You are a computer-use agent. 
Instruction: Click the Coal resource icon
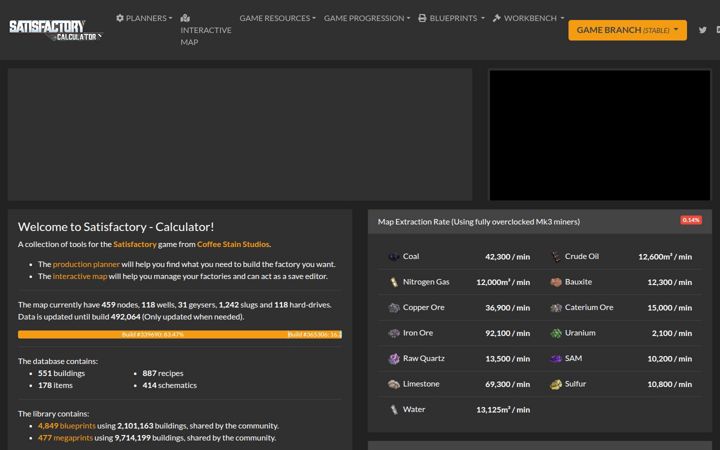(x=394, y=257)
